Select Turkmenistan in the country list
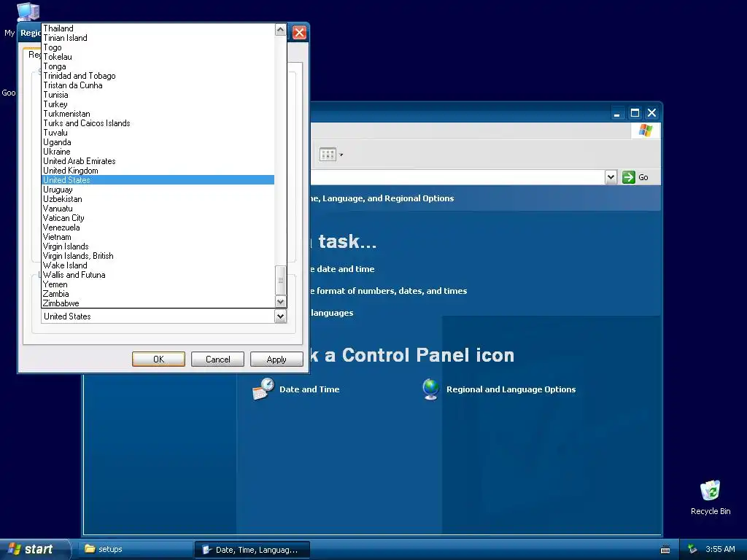Viewport: 747px width, 560px height. [x=158, y=114]
